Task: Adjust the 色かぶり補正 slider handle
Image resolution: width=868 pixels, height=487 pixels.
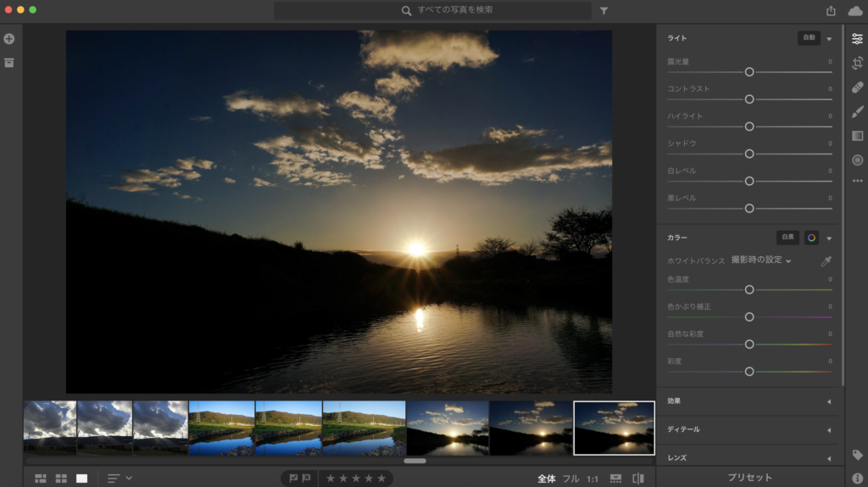Action: coord(749,317)
